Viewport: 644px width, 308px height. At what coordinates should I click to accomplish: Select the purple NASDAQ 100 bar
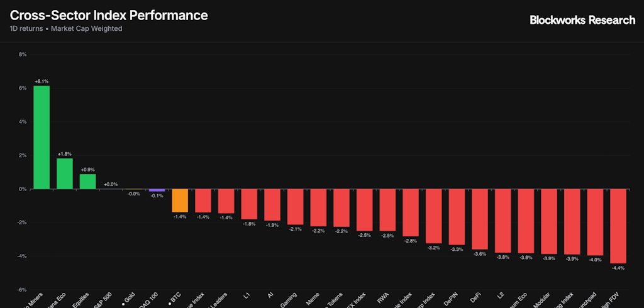coord(157,190)
